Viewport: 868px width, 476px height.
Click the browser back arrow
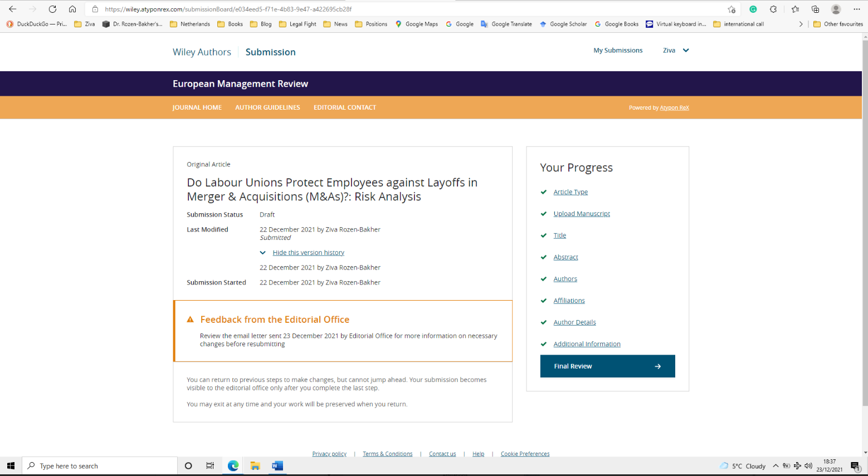[12, 9]
